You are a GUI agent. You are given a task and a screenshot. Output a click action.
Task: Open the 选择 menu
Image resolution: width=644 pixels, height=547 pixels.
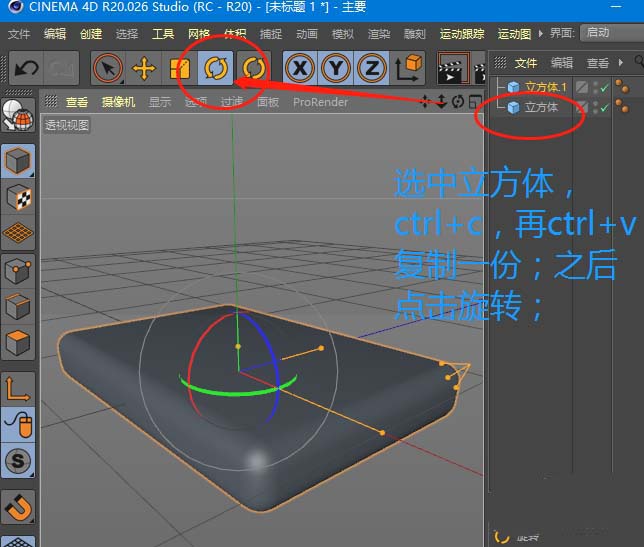click(127, 34)
